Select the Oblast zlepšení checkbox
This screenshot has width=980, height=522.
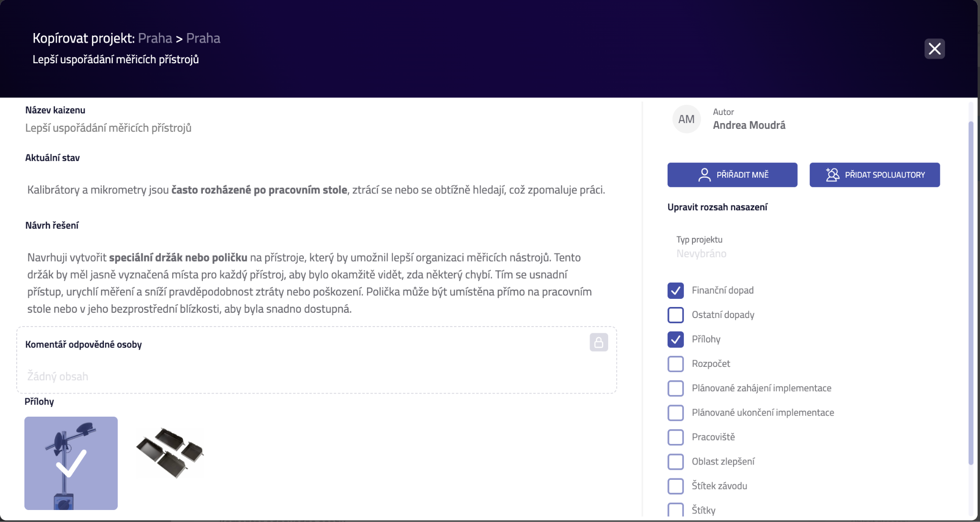(x=676, y=461)
